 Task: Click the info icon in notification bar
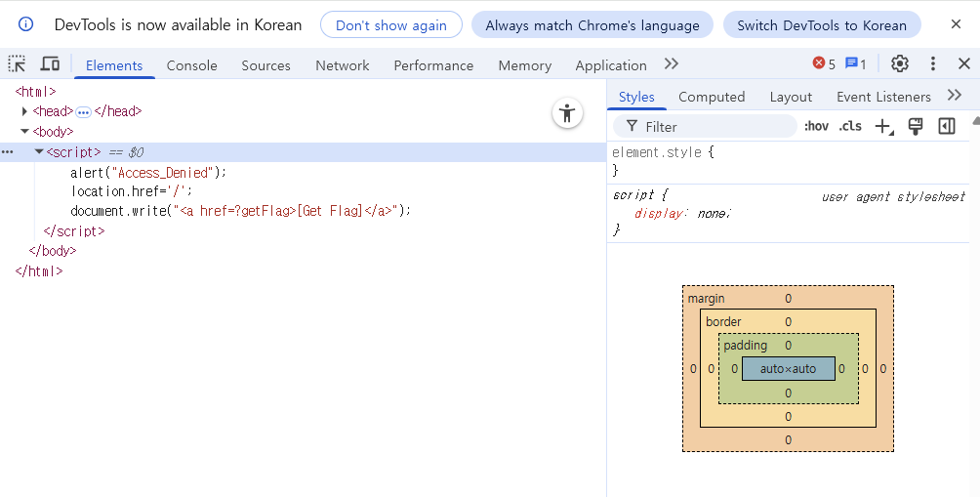coord(25,24)
